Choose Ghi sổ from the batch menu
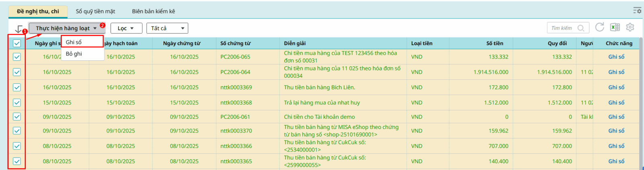 click(x=83, y=42)
